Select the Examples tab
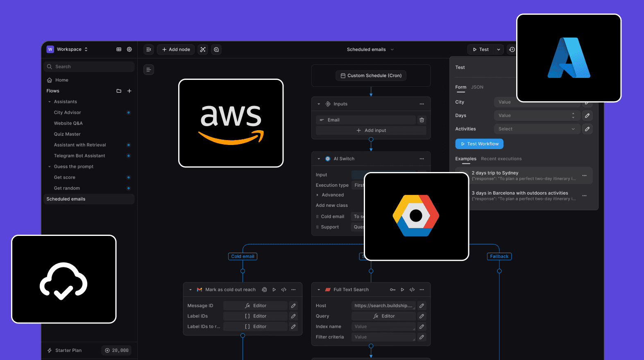The height and width of the screenshot is (360, 644). [466, 159]
